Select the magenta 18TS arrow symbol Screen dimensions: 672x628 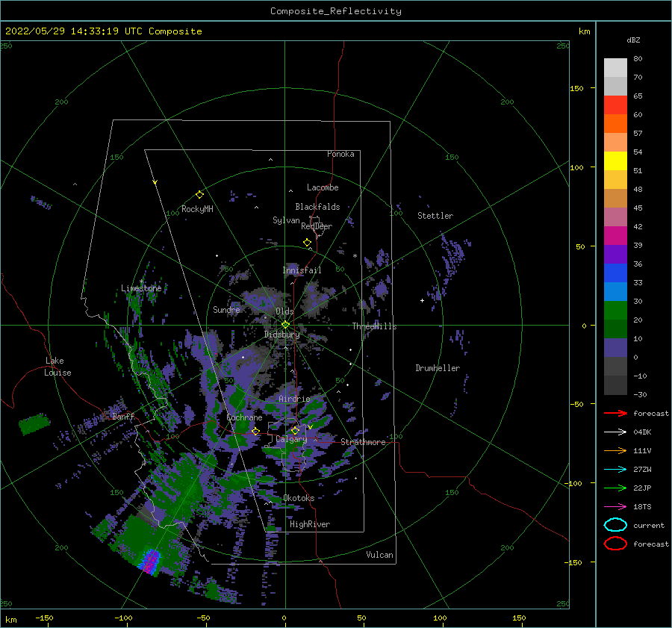(x=615, y=507)
